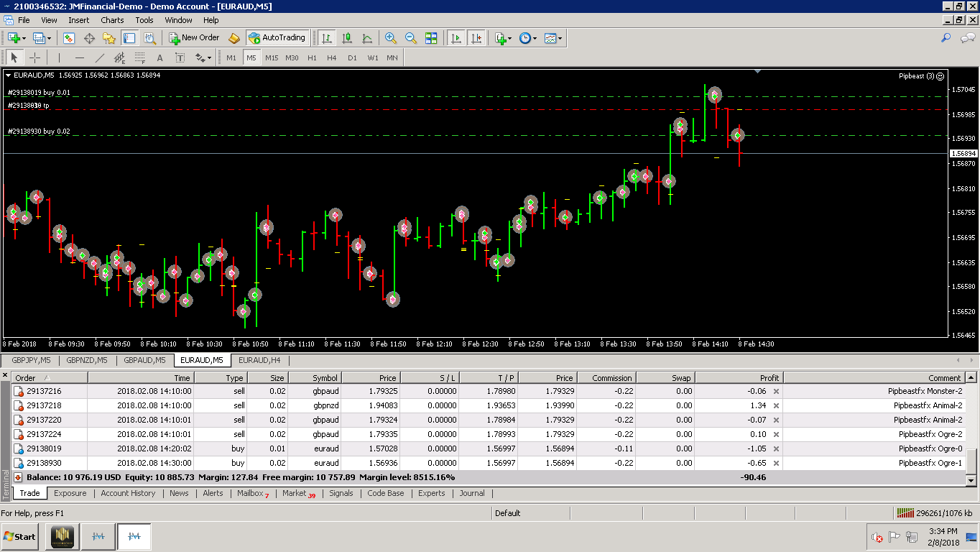Select the crosshair cursor tool
The height and width of the screenshot is (552, 980).
pos(34,57)
